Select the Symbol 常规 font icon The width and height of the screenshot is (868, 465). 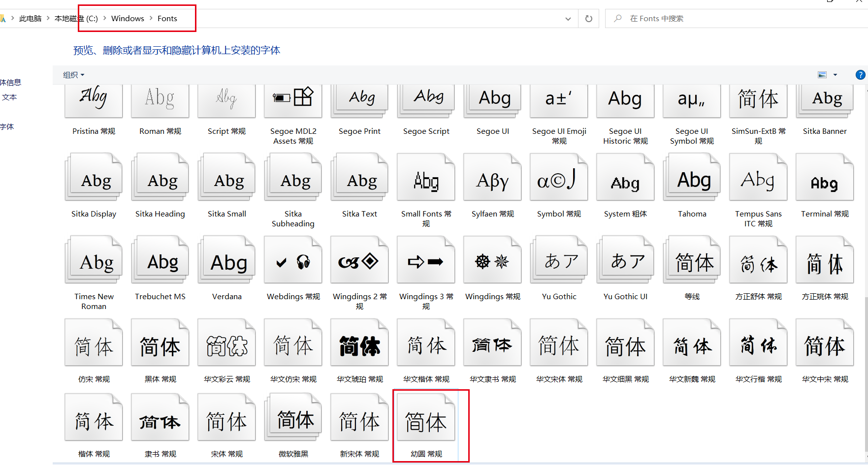(x=559, y=177)
